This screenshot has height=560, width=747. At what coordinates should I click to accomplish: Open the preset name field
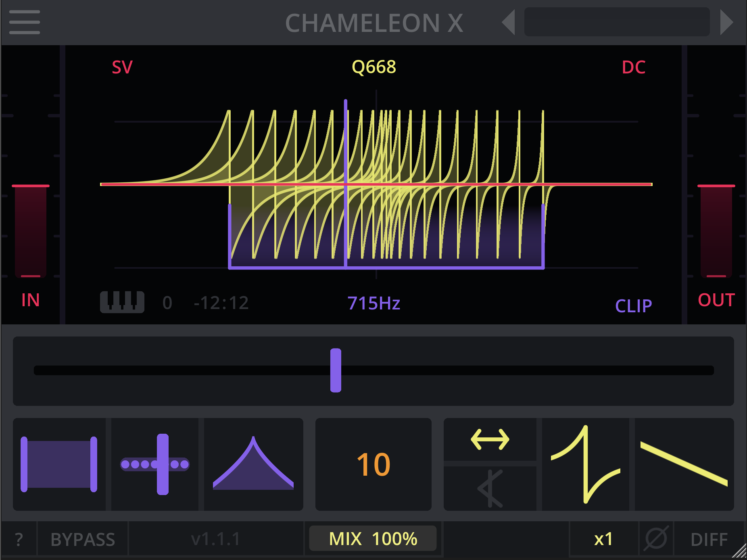[617, 22]
